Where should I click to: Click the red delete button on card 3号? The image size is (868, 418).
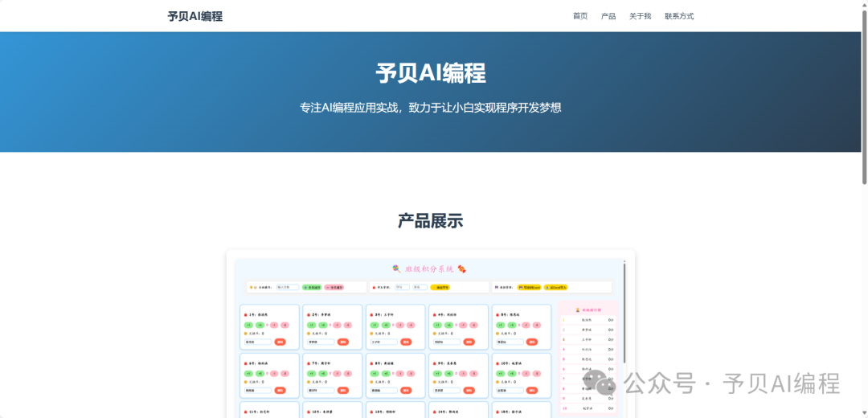(x=407, y=342)
